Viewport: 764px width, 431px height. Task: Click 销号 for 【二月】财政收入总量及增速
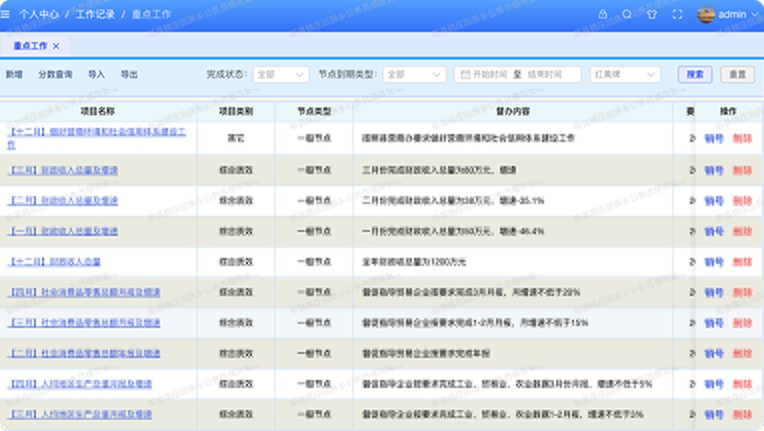[x=714, y=201]
